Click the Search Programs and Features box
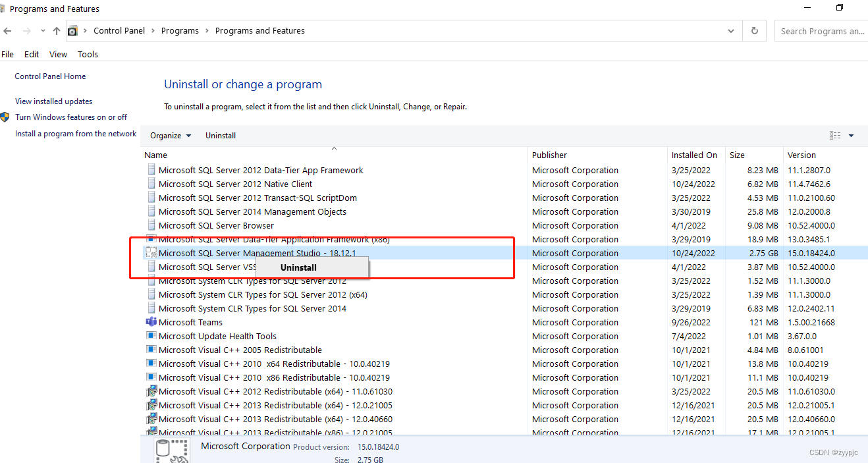Image resolution: width=868 pixels, height=463 pixels. [x=822, y=31]
